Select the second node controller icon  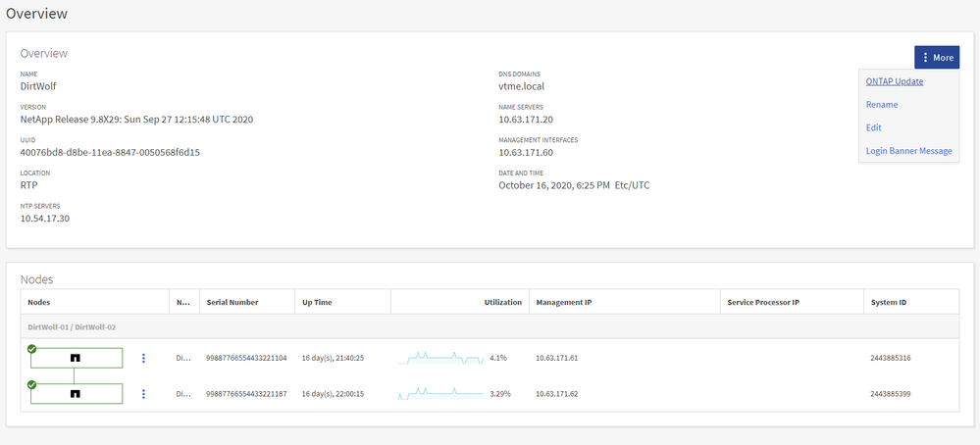point(75,394)
